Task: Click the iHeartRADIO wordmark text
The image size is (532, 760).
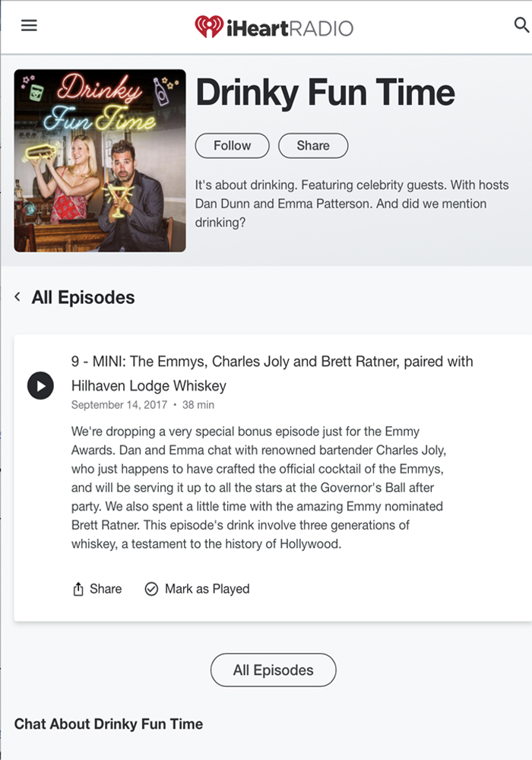Action: coord(290,28)
